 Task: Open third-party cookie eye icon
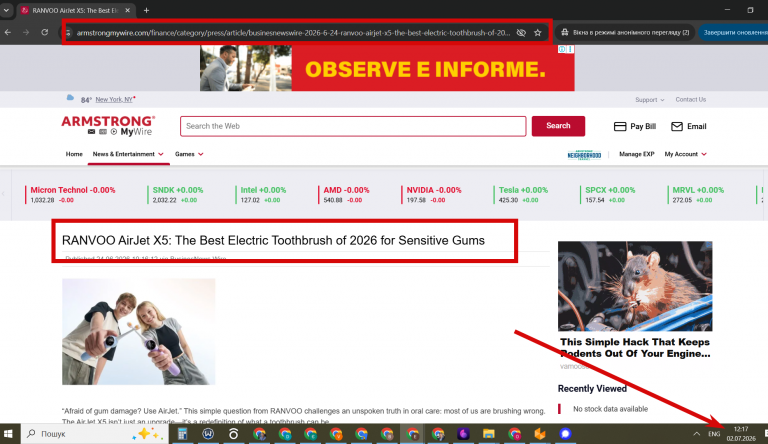click(521, 33)
